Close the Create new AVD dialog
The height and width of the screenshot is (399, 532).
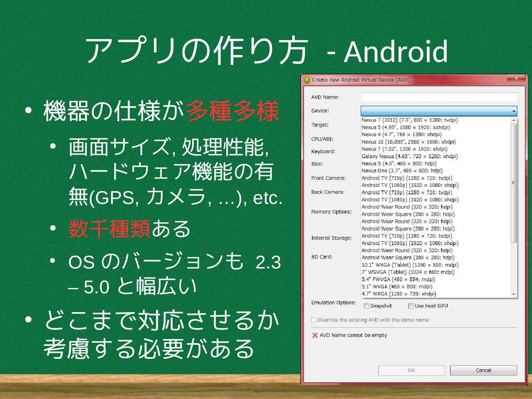tap(516, 78)
